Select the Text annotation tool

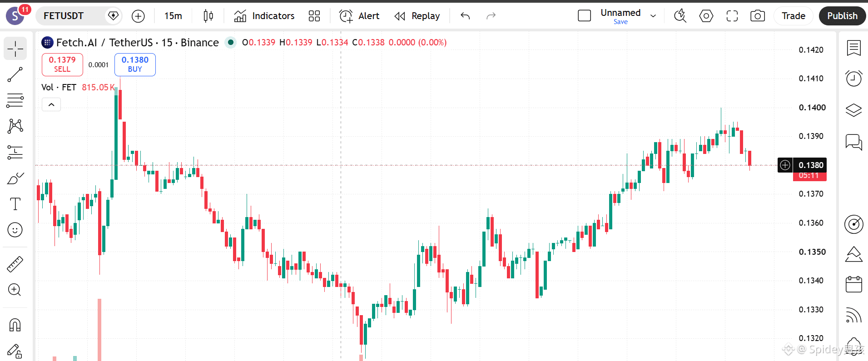tap(15, 204)
